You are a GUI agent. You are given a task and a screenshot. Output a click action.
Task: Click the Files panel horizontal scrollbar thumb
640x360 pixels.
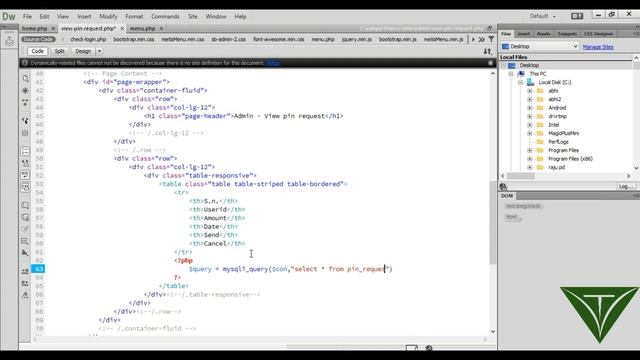[x=520, y=176]
